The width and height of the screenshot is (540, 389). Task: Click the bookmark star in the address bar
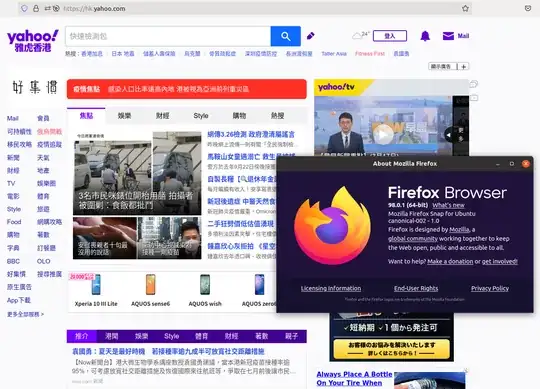pyautogui.click(x=465, y=8)
